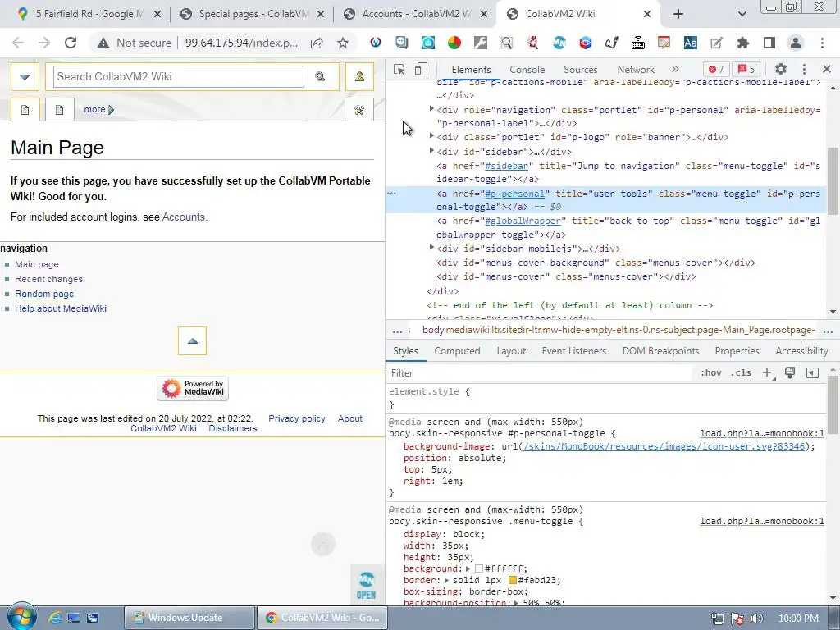Open the Random page link
This screenshot has height=630, width=840.
[x=44, y=294]
